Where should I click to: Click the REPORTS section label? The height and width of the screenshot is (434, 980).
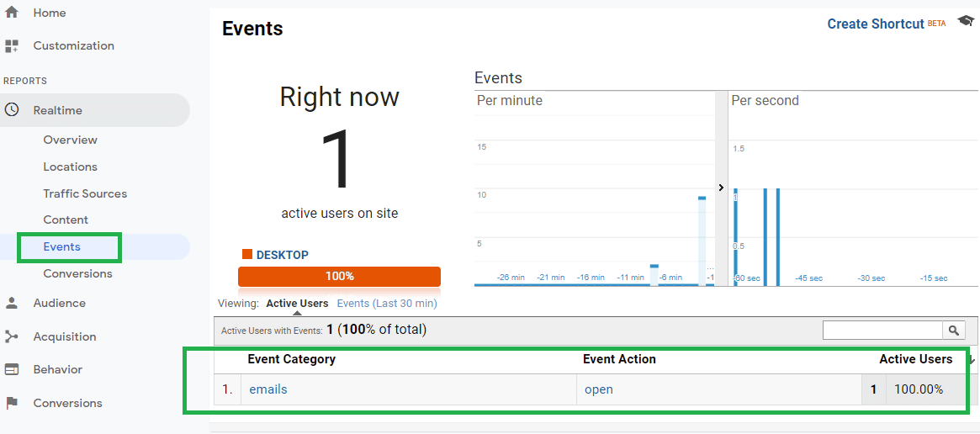point(25,81)
